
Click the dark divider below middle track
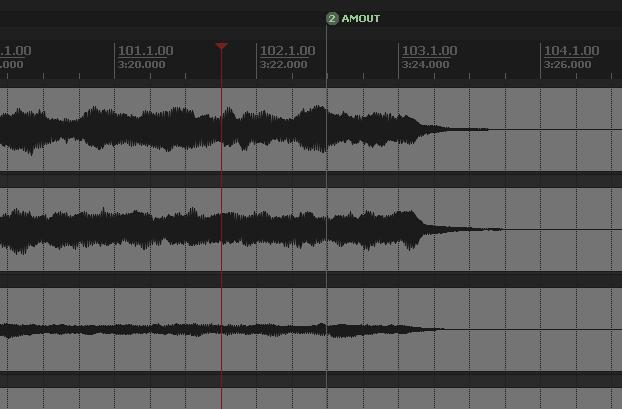pos(300,280)
